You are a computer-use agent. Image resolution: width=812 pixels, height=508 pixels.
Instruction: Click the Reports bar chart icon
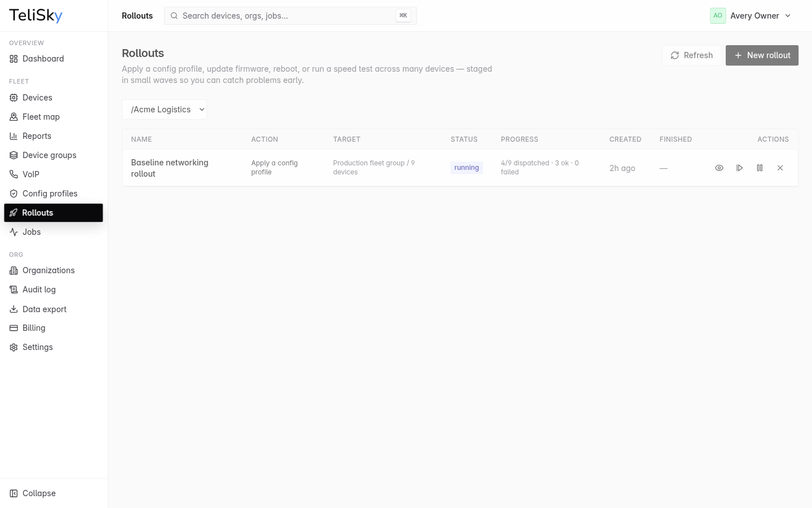tap(14, 136)
